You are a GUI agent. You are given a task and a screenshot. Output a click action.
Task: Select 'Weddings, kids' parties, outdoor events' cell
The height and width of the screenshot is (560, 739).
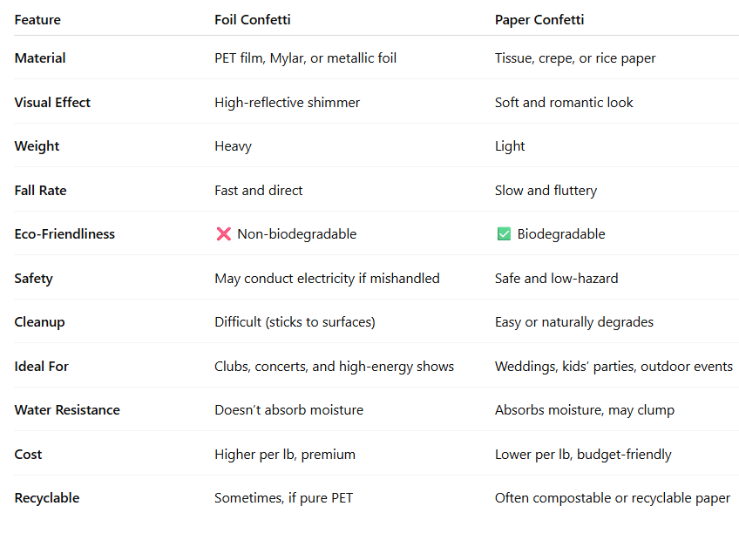[614, 367]
